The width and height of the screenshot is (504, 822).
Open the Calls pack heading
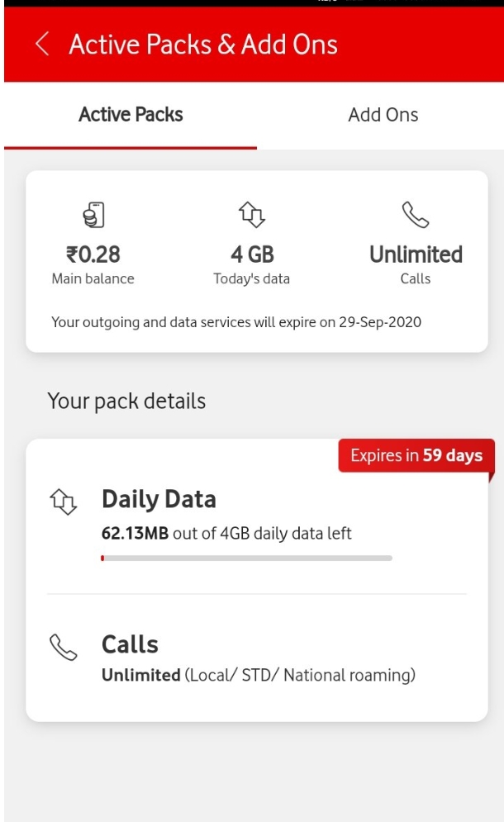pyautogui.click(x=130, y=644)
